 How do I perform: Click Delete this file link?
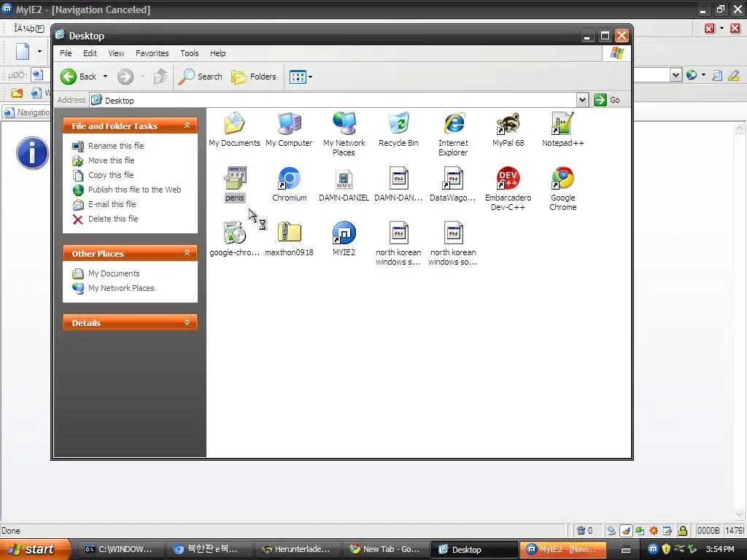[x=113, y=219]
